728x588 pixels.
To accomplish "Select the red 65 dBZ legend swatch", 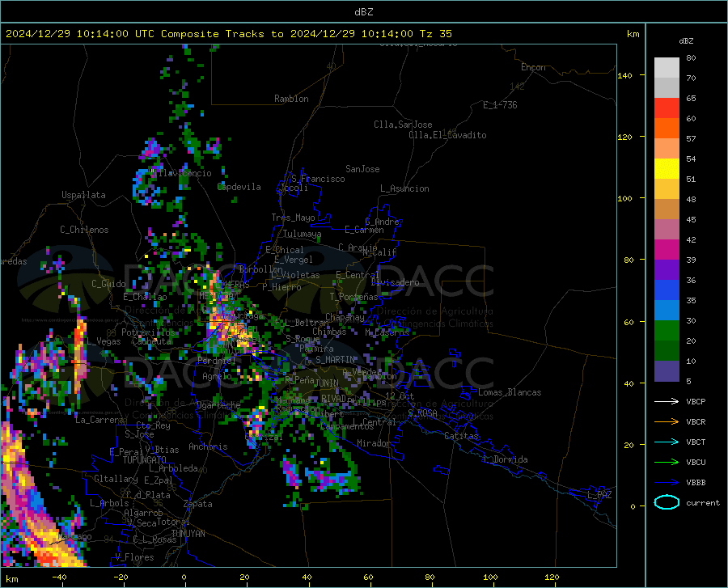I will (667, 108).
